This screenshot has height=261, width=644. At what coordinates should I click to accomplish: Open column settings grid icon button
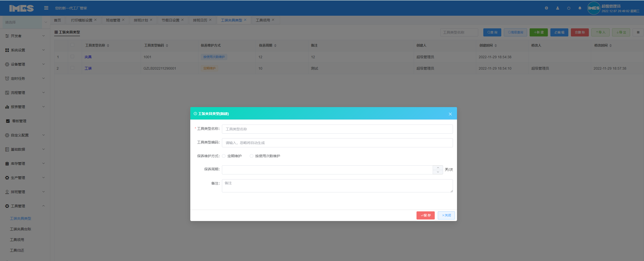click(638, 32)
